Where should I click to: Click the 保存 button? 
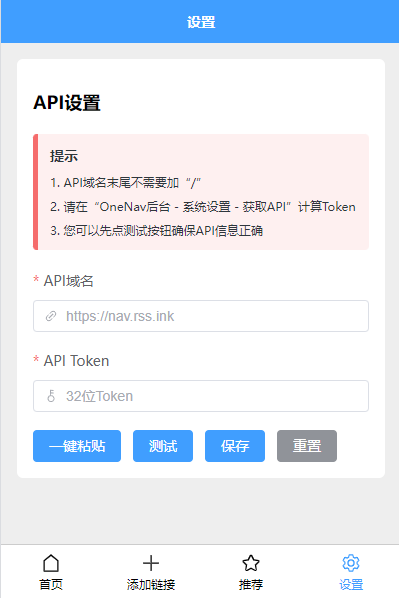tap(235, 446)
